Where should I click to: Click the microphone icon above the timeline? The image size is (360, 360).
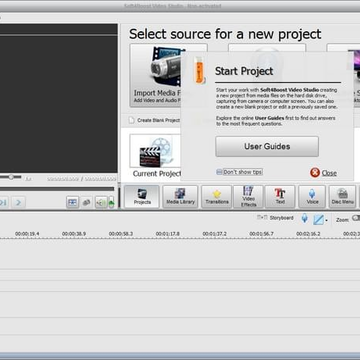pyautogui.click(x=305, y=218)
